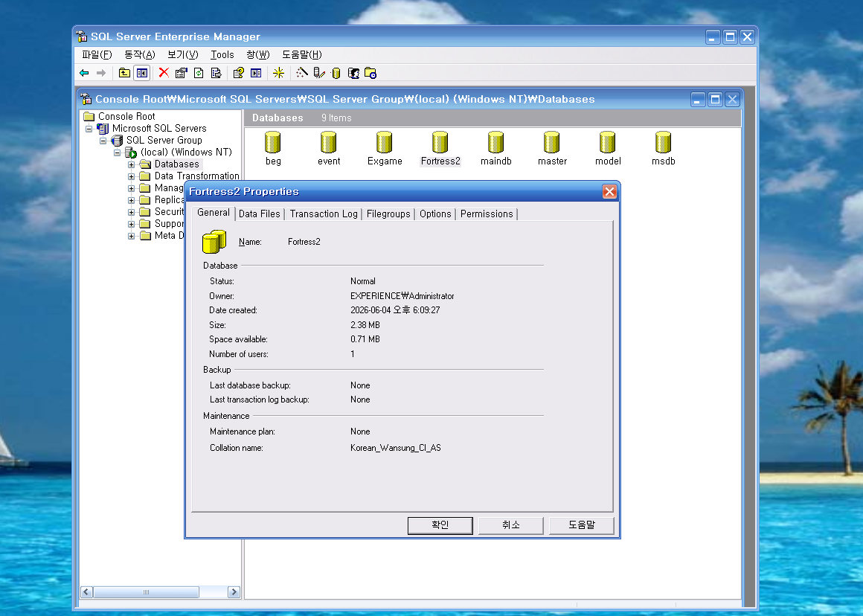The height and width of the screenshot is (616, 863).
Task: Click the red X Delete icon
Action: click(x=164, y=73)
